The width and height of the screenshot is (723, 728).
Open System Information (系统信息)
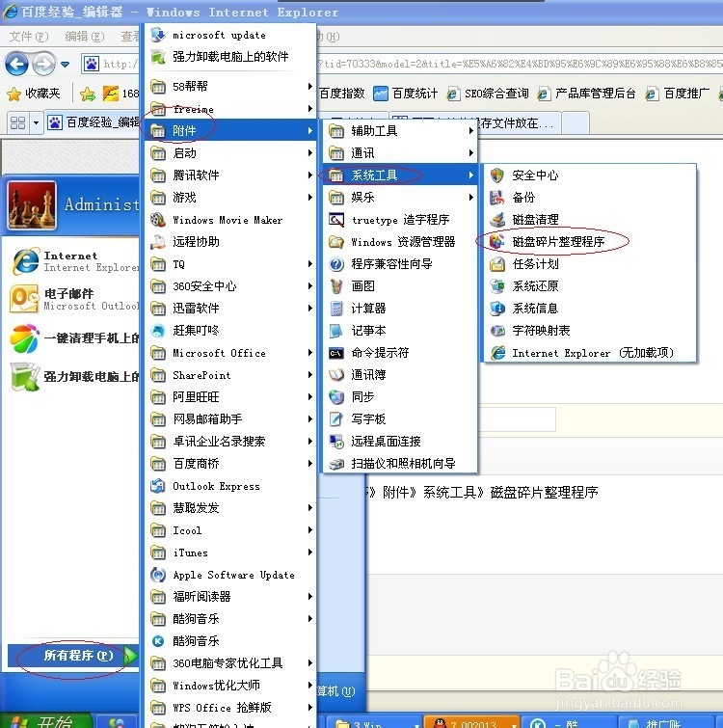589,309
